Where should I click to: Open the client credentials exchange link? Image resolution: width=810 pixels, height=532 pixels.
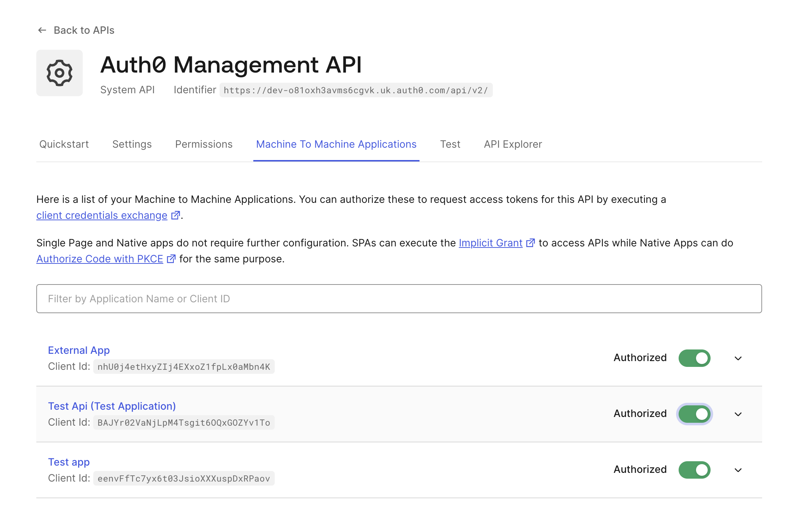(x=102, y=215)
